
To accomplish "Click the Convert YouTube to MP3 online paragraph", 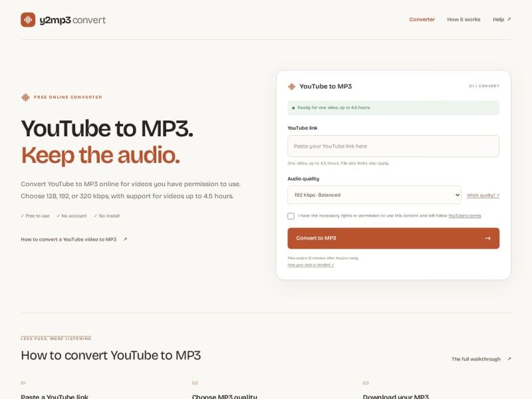I will click(130, 190).
